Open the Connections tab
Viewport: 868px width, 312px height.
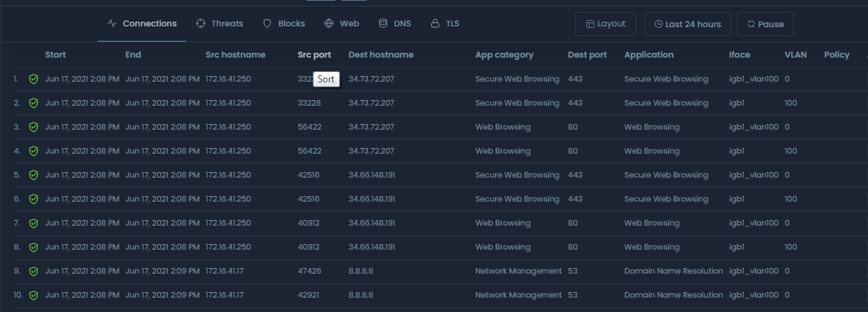[x=142, y=24]
